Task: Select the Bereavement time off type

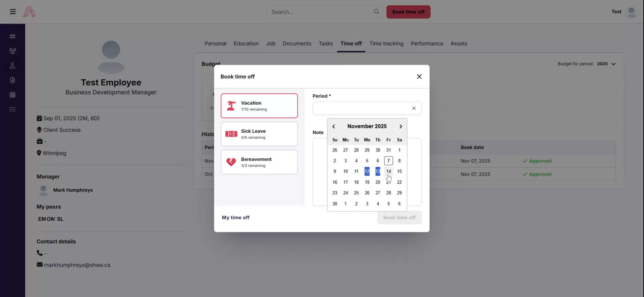Action: point(259,162)
